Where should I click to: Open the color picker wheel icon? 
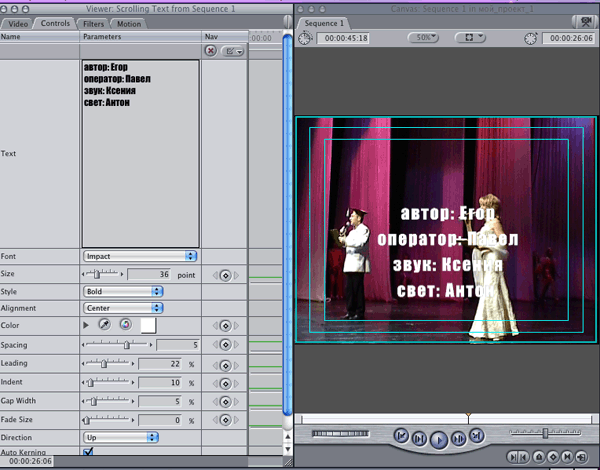pyautogui.click(x=126, y=325)
